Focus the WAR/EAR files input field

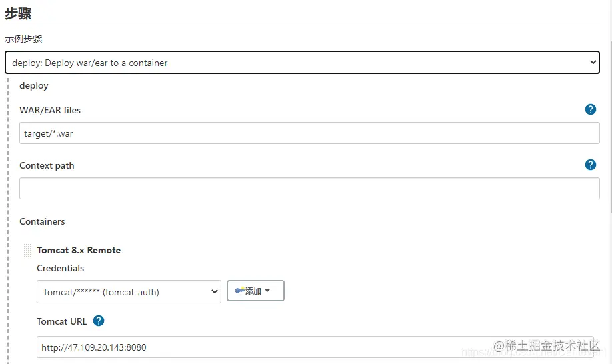[x=309, y=133]
